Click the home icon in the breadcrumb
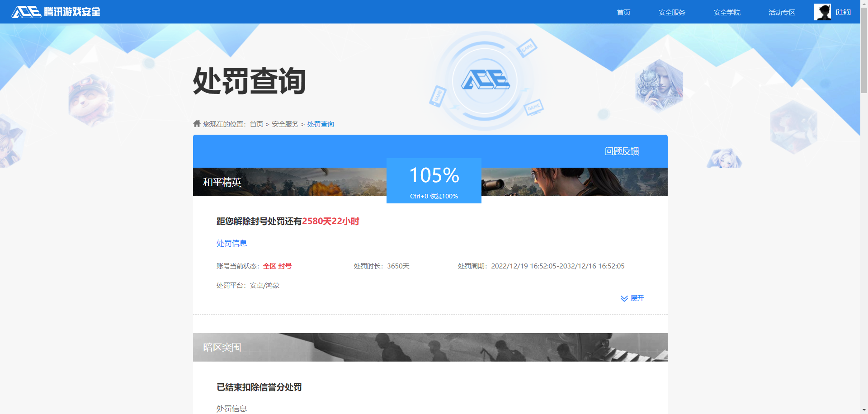 coord(197,123)
